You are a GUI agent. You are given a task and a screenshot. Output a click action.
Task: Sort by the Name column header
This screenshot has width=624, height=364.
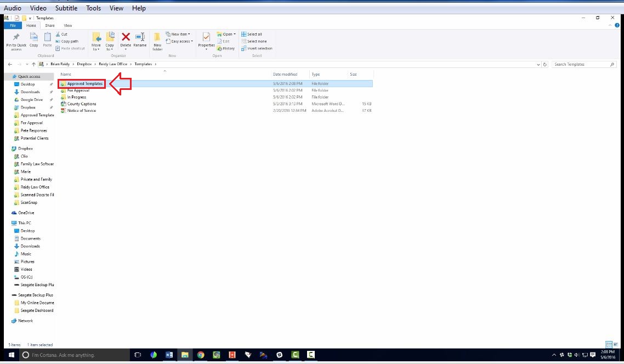[x=66, y=75]
